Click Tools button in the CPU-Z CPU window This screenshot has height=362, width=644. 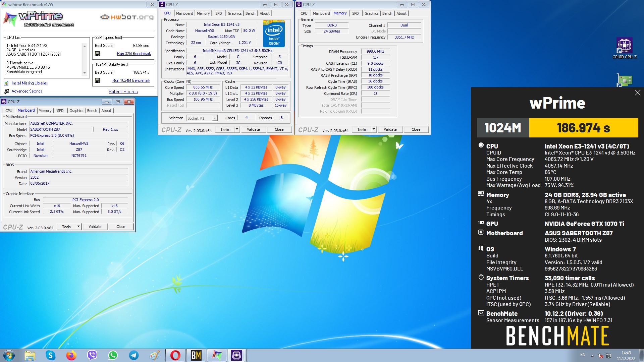point(225,129)
